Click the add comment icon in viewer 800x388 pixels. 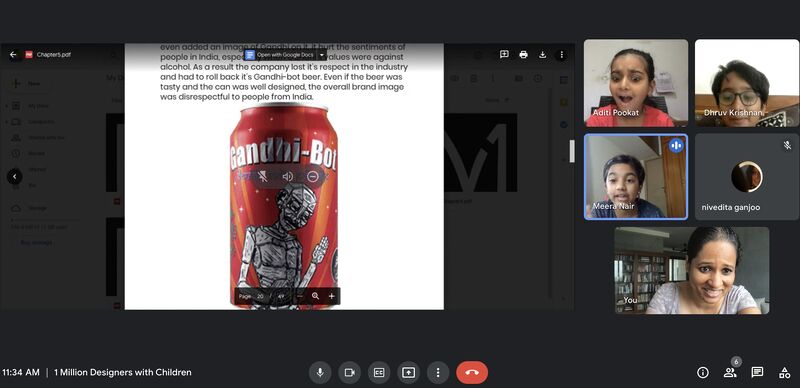tap(504, 55)
